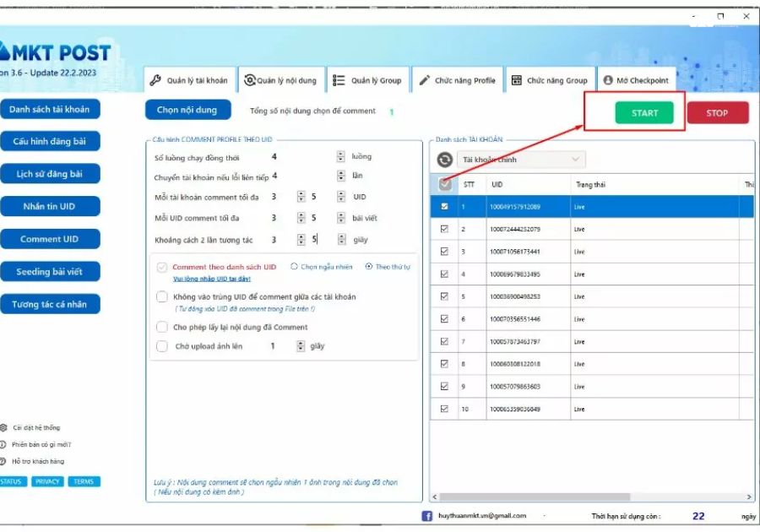760x532 pixels.
Task: Open Danh sách tài khoản in sidebar
Action: tap(50, 109)
